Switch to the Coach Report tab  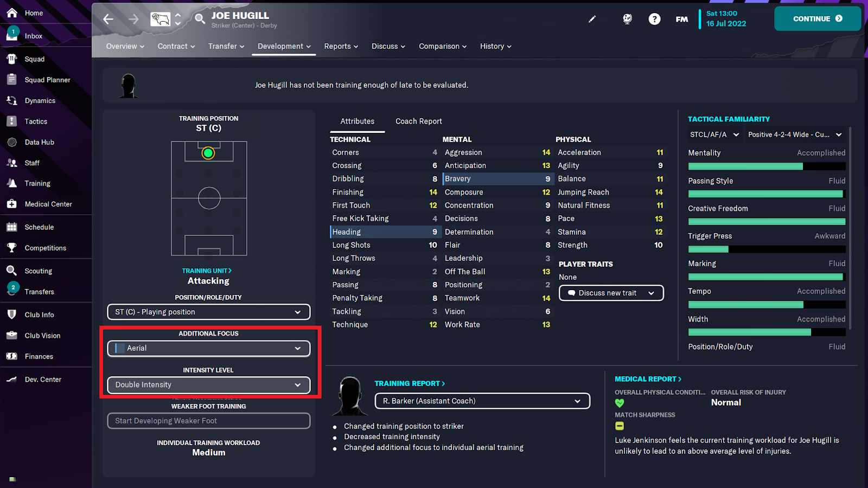(419, 121)
